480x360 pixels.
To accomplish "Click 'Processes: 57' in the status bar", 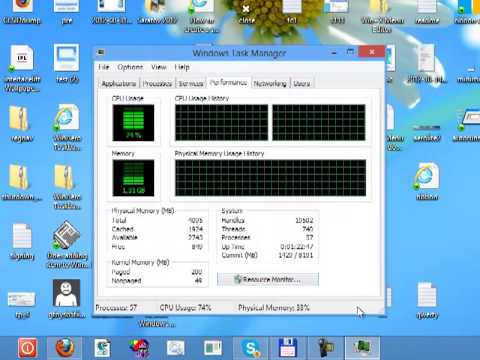I will 116,307.
